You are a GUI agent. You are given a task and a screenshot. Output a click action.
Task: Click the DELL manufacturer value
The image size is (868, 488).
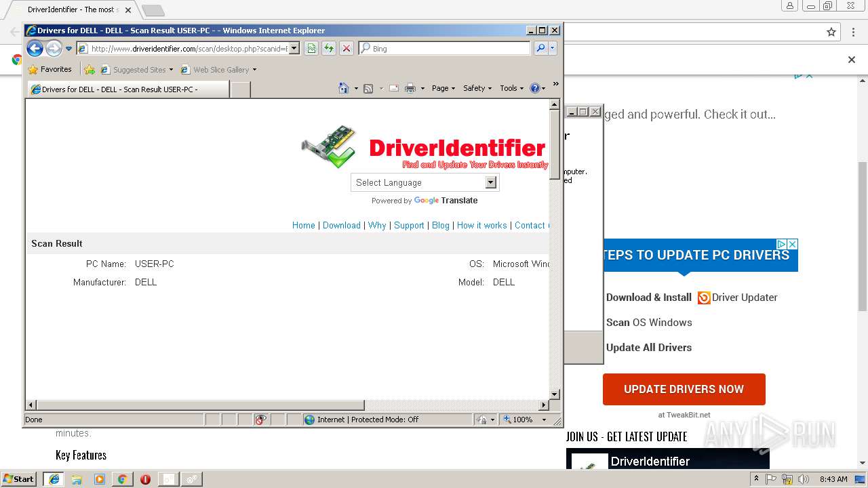click(146, 282)
